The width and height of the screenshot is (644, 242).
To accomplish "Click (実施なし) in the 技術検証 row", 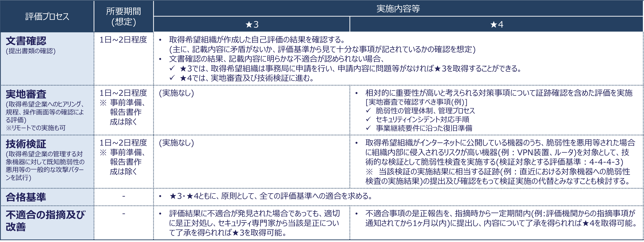I will click(x=177, y=143).
